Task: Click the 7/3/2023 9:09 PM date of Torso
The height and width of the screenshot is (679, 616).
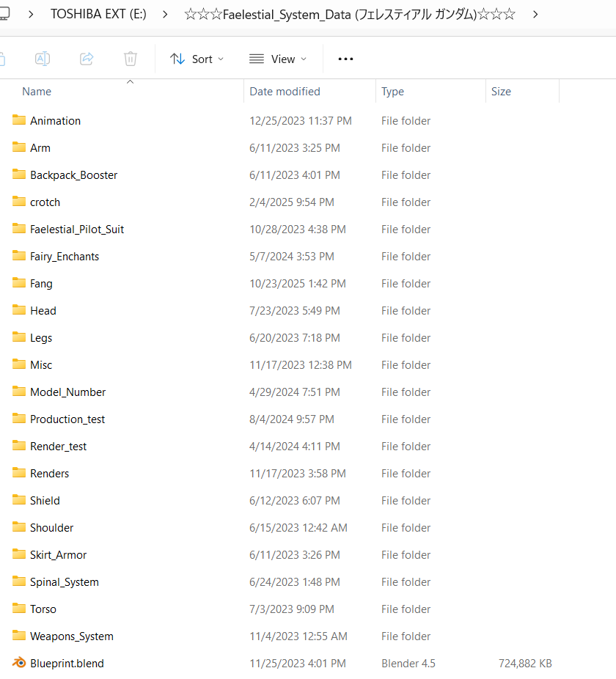Action: point(292,609)
